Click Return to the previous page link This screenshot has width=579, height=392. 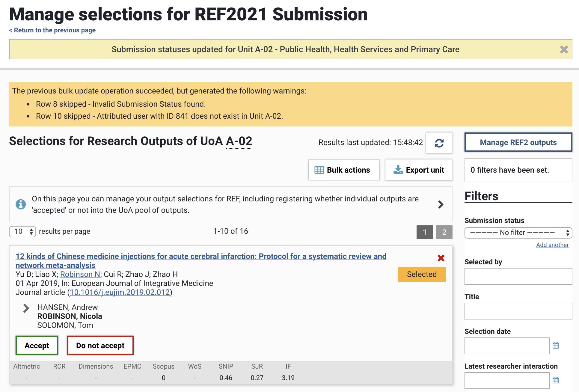(52, 30)
